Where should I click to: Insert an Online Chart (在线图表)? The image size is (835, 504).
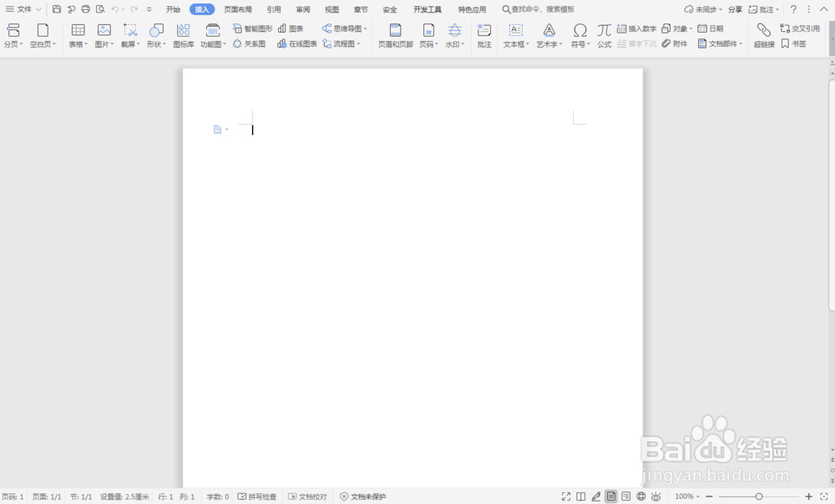[x=297, y=43]
